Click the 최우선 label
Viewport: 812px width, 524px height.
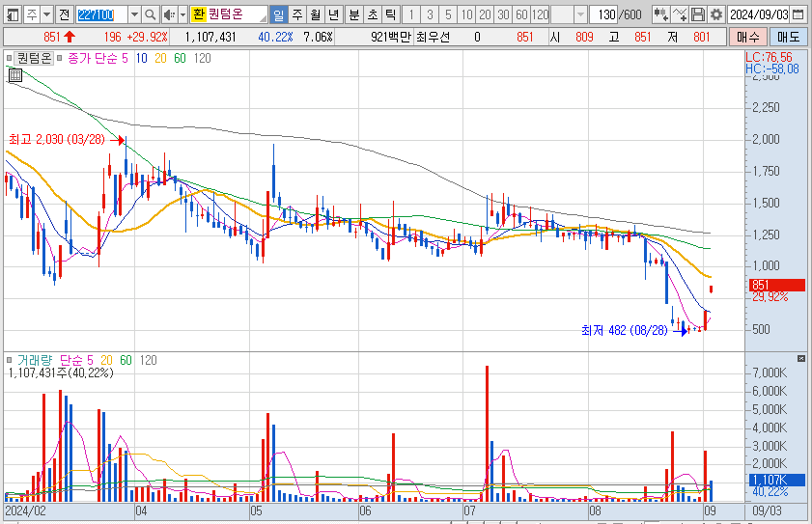[433, 37]
